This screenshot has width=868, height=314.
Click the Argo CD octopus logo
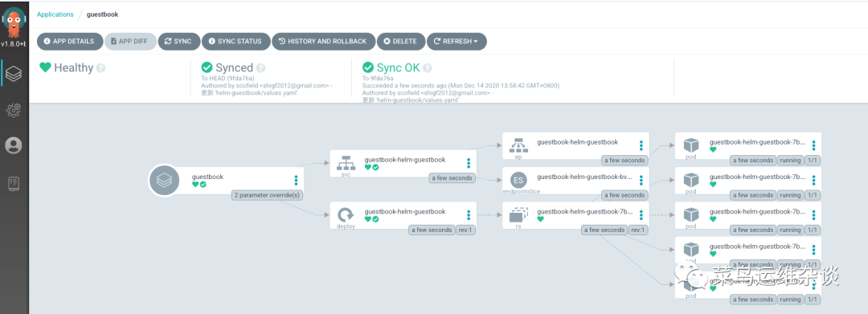14,21
